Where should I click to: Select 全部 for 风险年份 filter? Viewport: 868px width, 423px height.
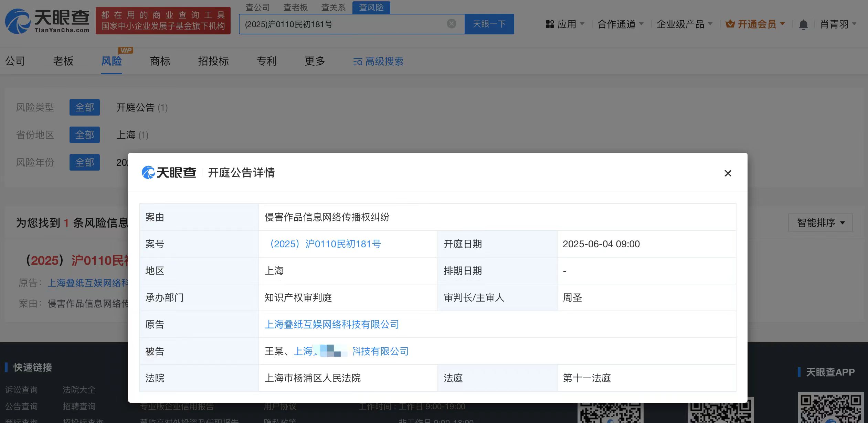(85, 162)
